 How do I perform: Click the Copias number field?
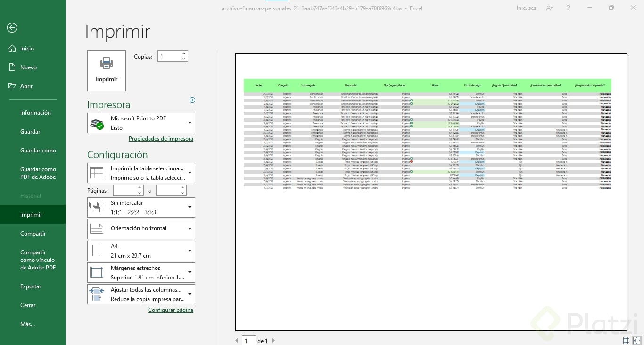click(169, 57)
